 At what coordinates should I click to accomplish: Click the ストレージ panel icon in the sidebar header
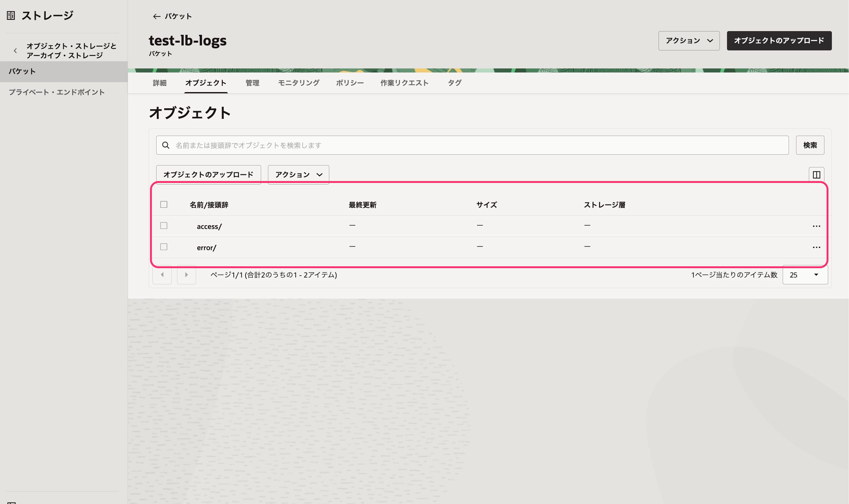tap(11, 15)
